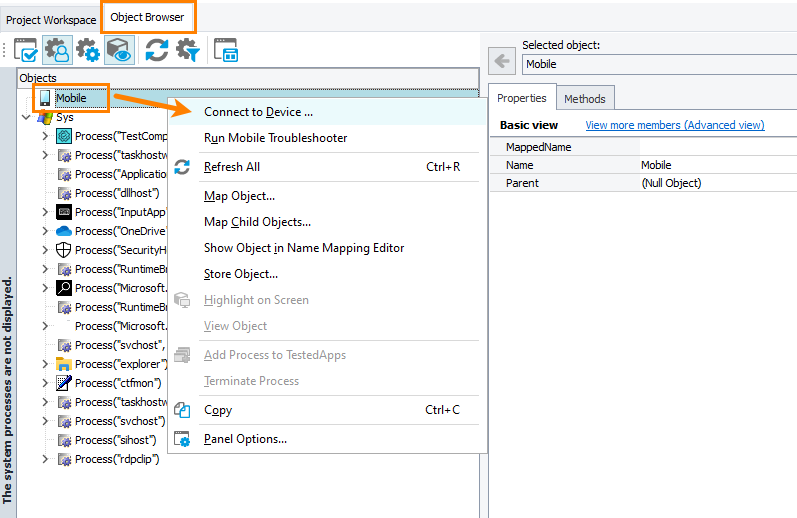Expand the Process("TestComp...") tree node
The width and height of the screenshot is (797, 518).
point(45,136)
